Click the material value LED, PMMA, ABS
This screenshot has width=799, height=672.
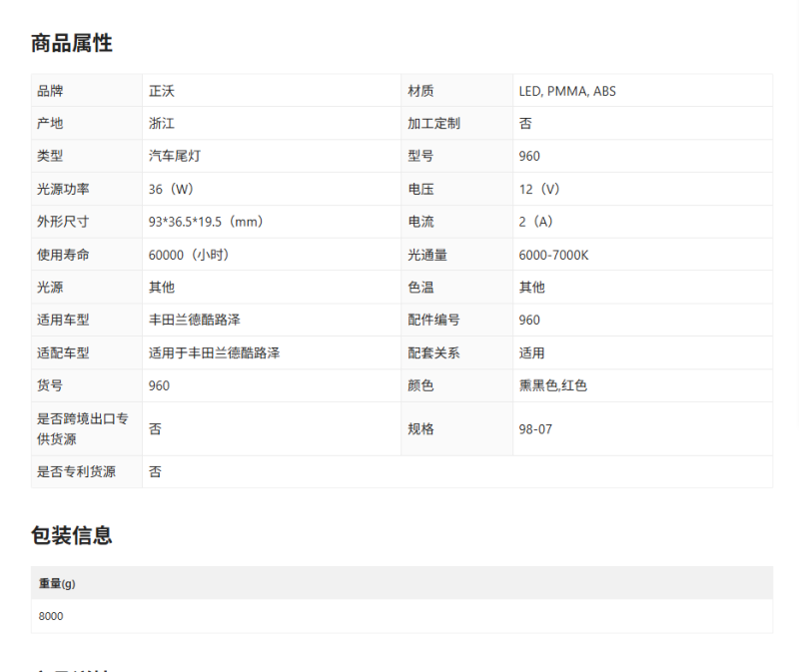(x=567, y=91)
